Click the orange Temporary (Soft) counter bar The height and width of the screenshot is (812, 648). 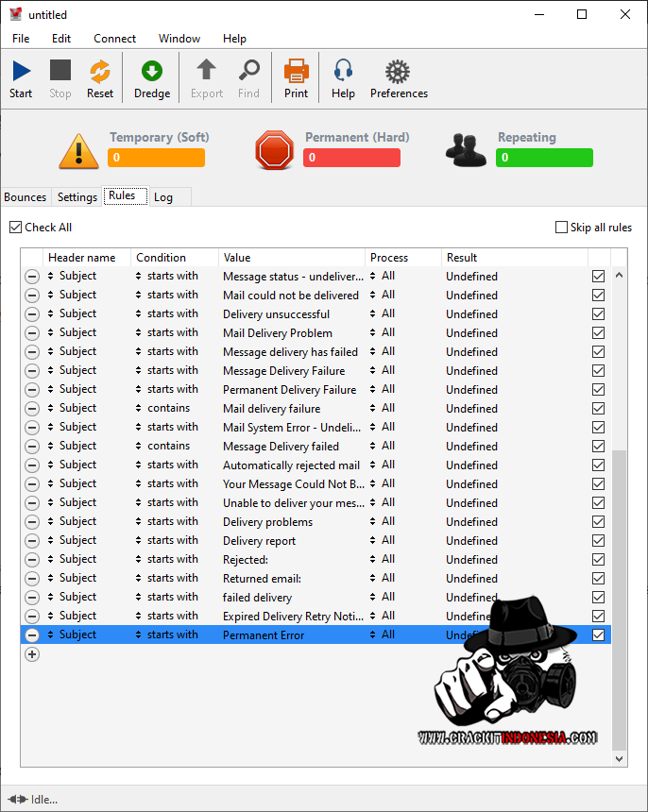[x=156, y=158]
